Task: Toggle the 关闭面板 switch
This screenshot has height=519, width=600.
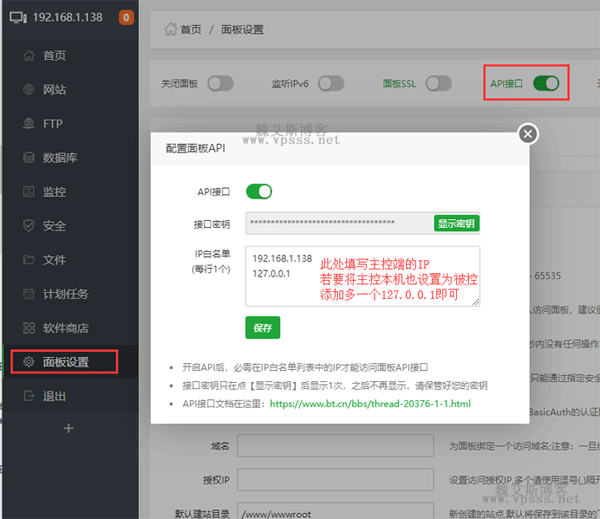Action: [220, 84]
